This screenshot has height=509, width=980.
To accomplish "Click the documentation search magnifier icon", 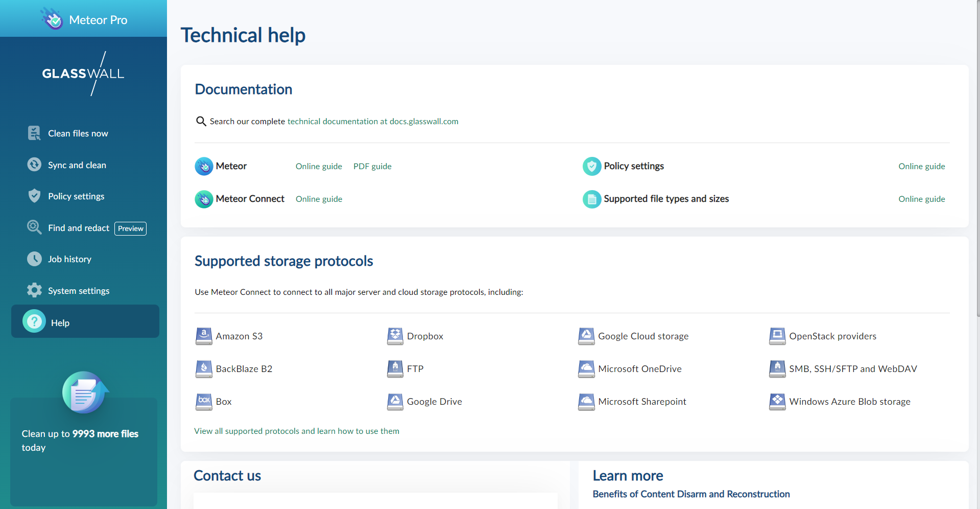I will point(201,121).
